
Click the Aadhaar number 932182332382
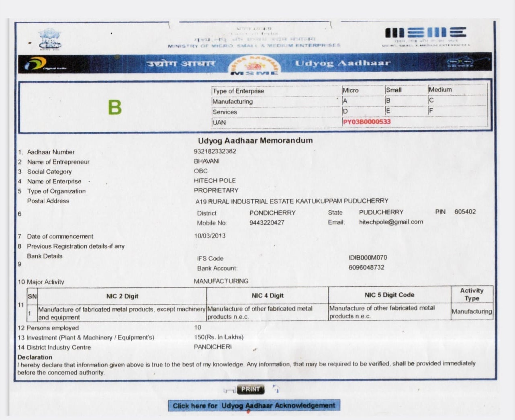pyautogui.click(x=215, y=151)
